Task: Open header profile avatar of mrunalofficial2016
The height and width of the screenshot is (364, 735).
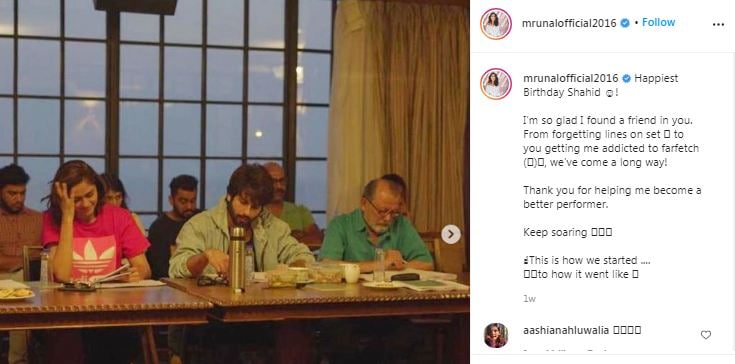Action: tap(495, 23)
